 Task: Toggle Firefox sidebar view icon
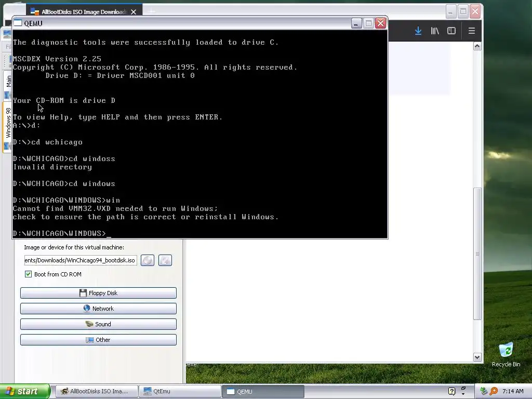451,31
